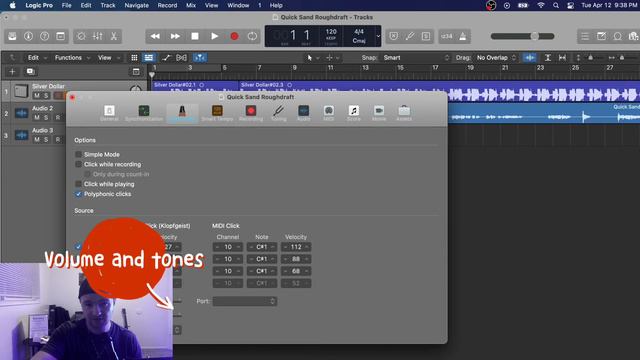Toggle the Solo button in control bar
Viewport: 640px width, 360px height.
[x=426, y=36]
